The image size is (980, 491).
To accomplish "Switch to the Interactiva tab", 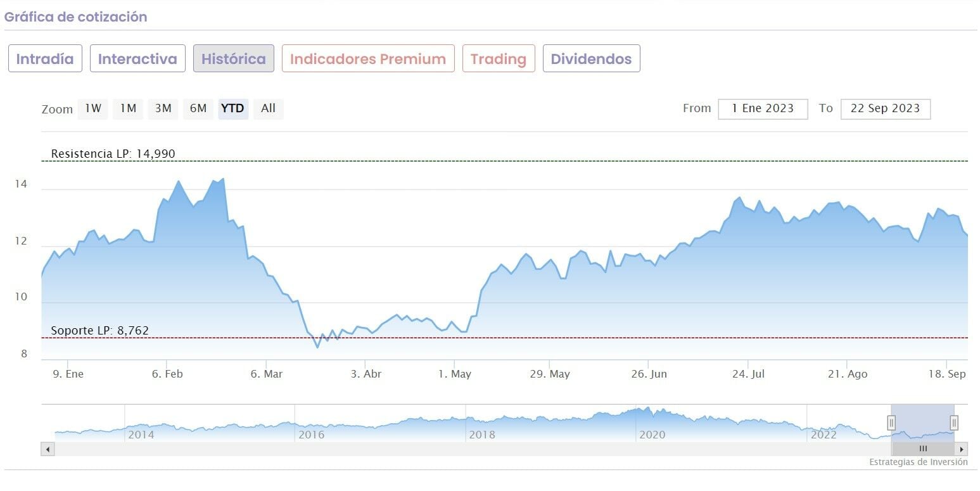I will pos(137,59).
